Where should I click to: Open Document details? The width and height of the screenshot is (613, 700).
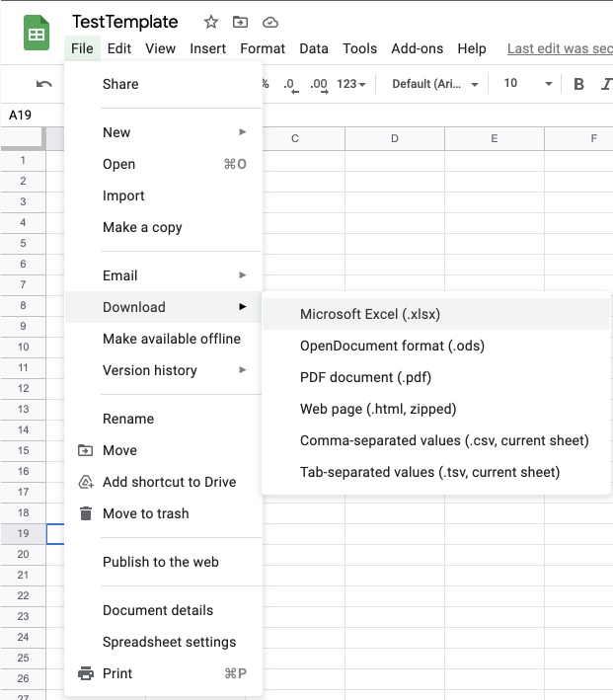coord(164,610)
